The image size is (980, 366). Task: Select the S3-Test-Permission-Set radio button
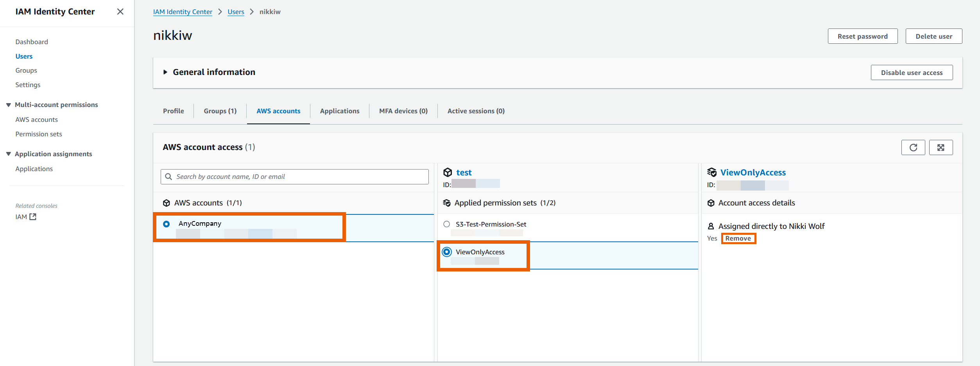point(446,224)
